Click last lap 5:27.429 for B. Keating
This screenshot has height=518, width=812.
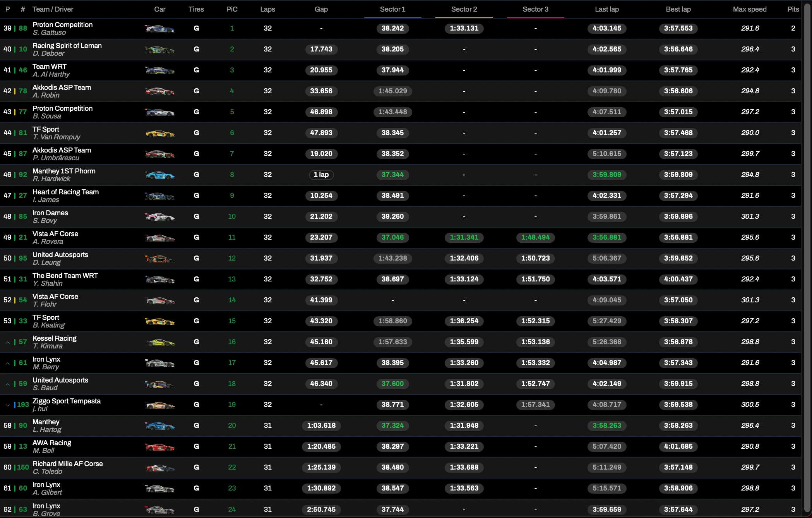pyautogui.click(x=607, y=321)
